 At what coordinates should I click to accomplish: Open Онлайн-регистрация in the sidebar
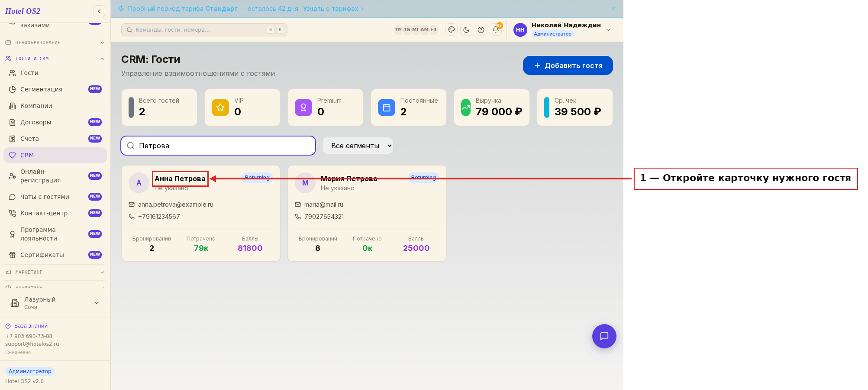[55, 176]
